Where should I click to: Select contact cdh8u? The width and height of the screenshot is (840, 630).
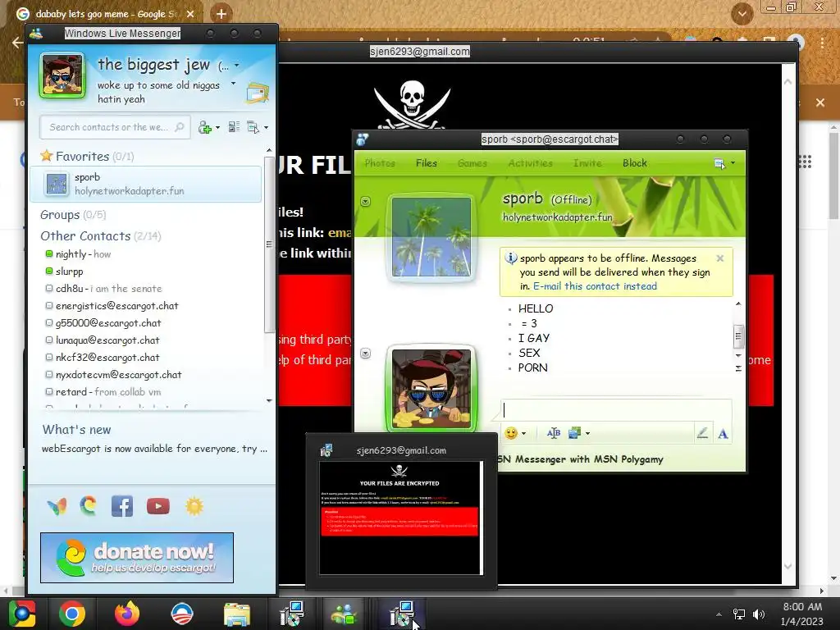pos(103,288)
